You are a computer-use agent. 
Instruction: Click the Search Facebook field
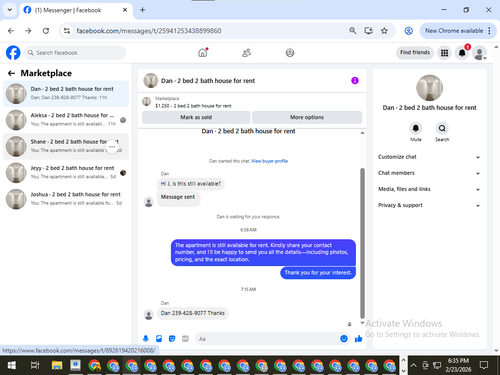(x=75, y=53)
